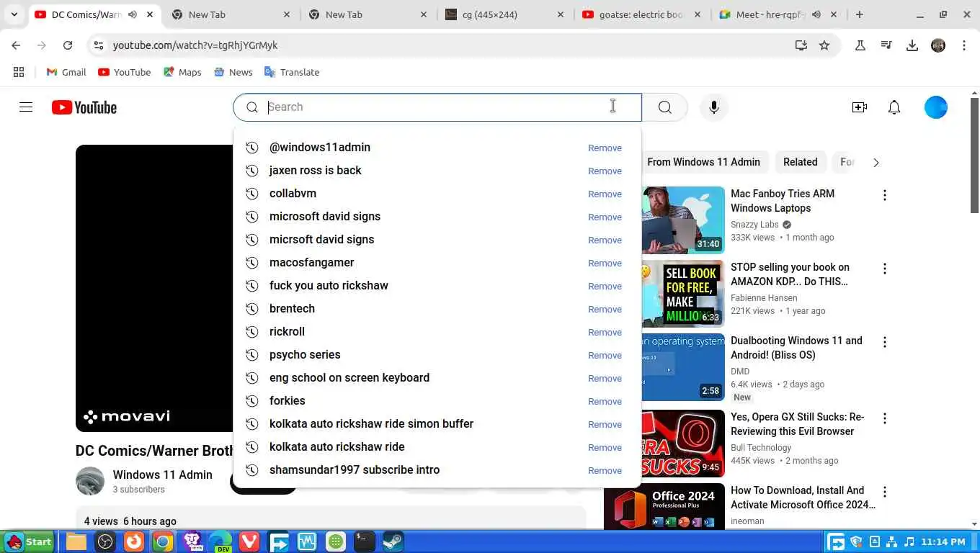Viewport: 980px width, 553px height.
Task: Open the Start menu in the taskbar
Action: click(27, 541)
